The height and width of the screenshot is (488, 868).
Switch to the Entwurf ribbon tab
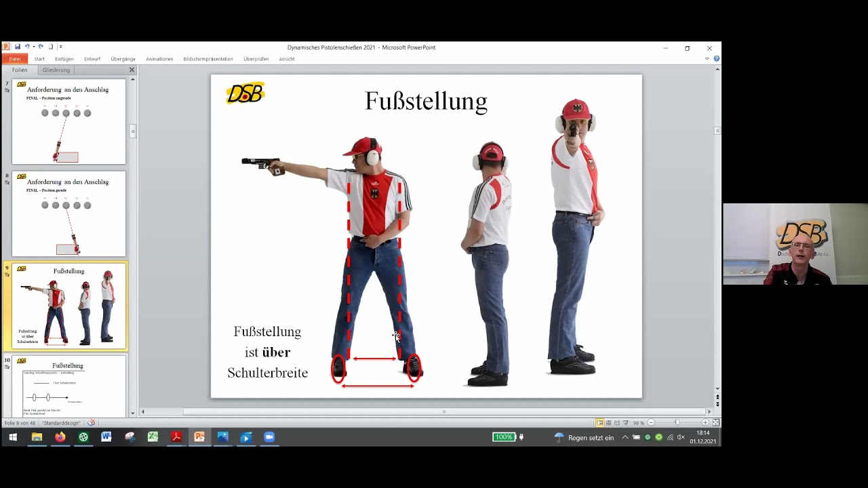(92, 59)
